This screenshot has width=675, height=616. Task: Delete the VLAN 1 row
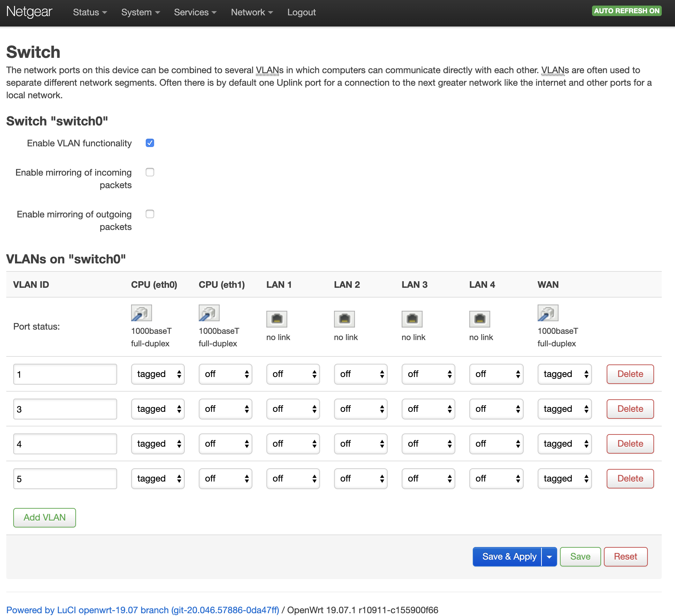(x=630, y=374)
